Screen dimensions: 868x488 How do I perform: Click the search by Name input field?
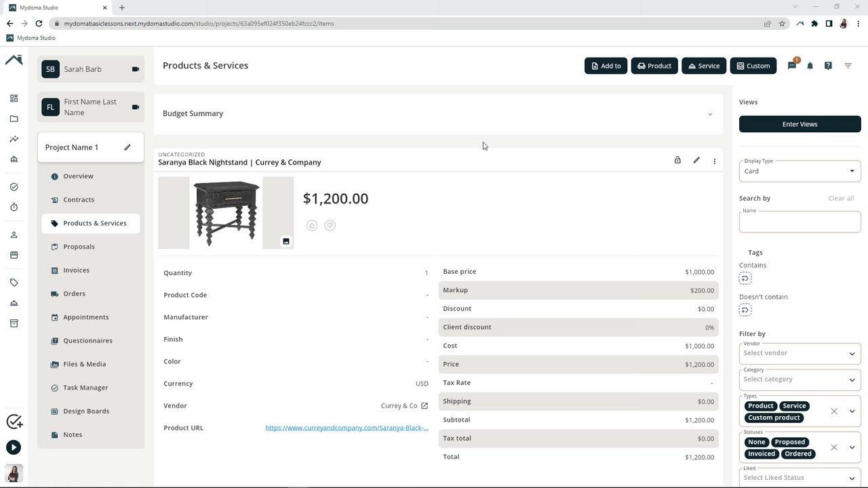point(800,222)
